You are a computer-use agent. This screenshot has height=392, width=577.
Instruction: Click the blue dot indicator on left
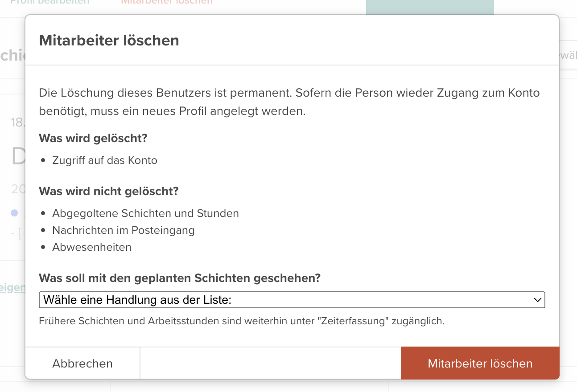[14, 213]
